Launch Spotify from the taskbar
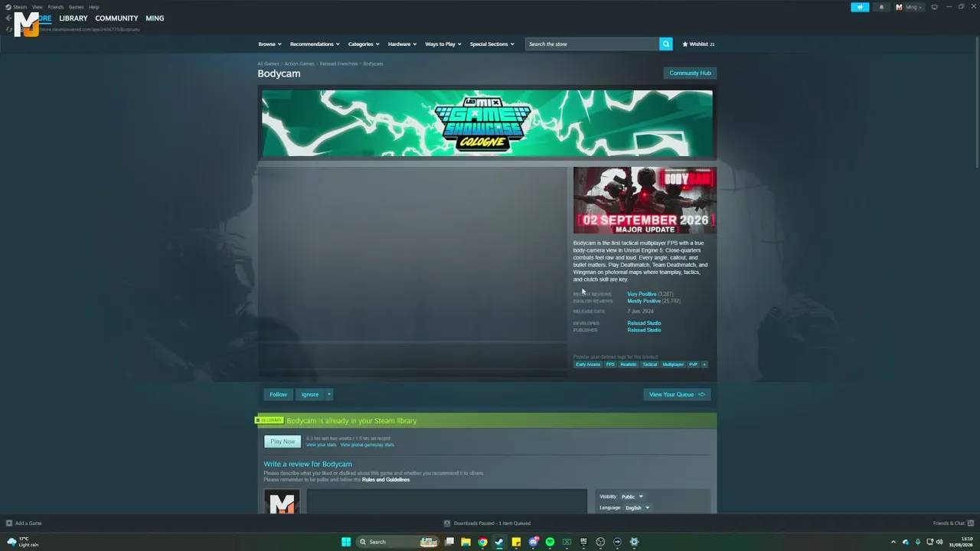 pos(550,542)
